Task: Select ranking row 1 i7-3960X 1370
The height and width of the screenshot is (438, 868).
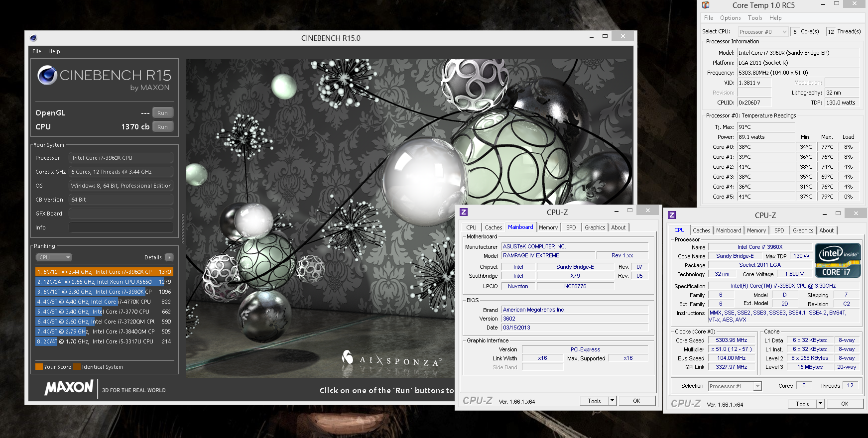Action: click(104, 272)
